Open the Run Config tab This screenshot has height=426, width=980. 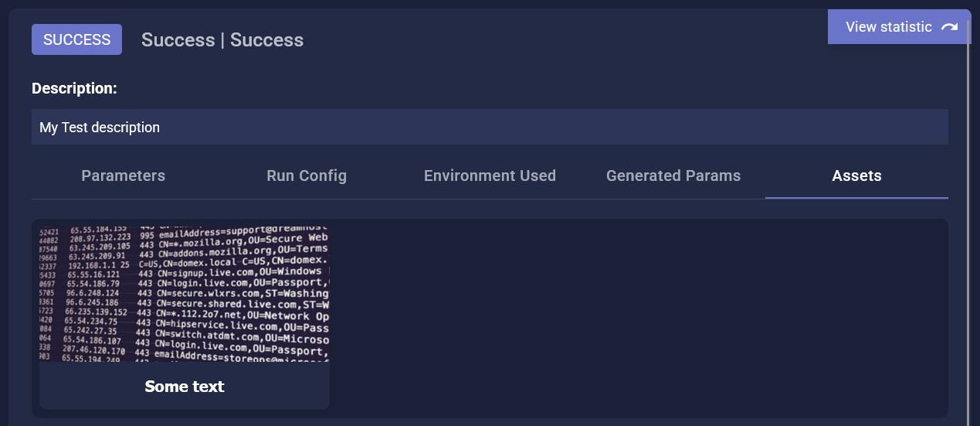tap(307, 176)
